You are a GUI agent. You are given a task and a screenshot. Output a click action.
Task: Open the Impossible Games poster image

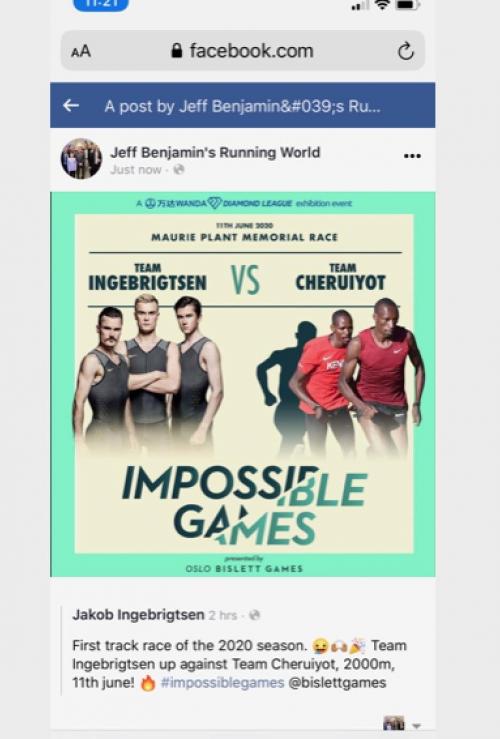click(243, 384)
